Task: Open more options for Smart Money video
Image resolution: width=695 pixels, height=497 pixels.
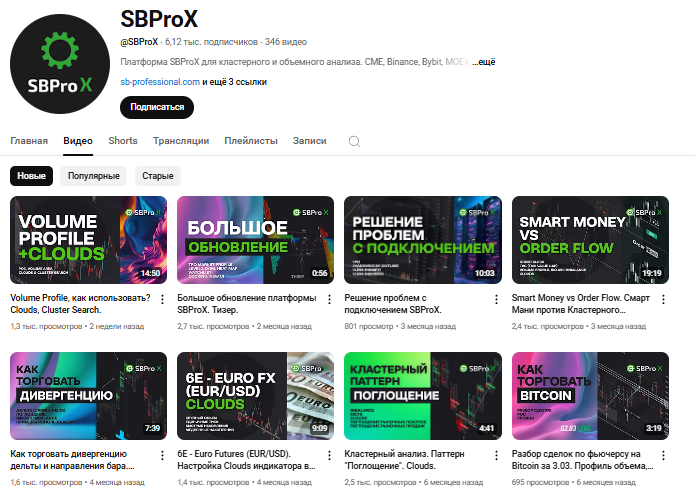Action: pyautogui.click(x=664, y=300)
